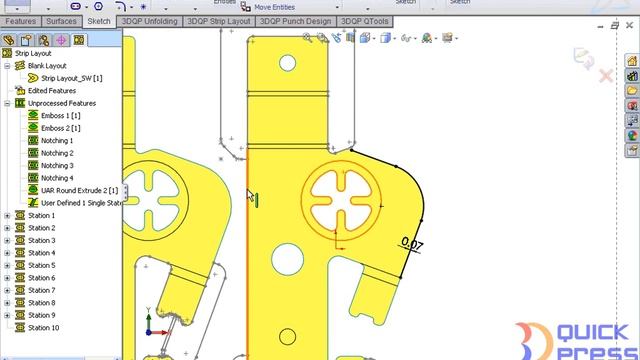This screenshot has width=640, height=360.
Task: Open the Appearances color ball task pane
Action: tap(632, 135)
